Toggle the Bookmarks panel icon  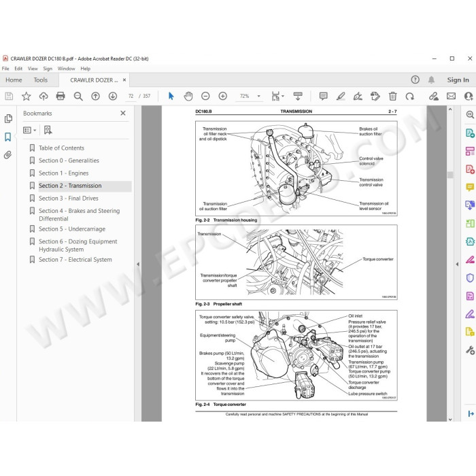click(x=8, y=137)
